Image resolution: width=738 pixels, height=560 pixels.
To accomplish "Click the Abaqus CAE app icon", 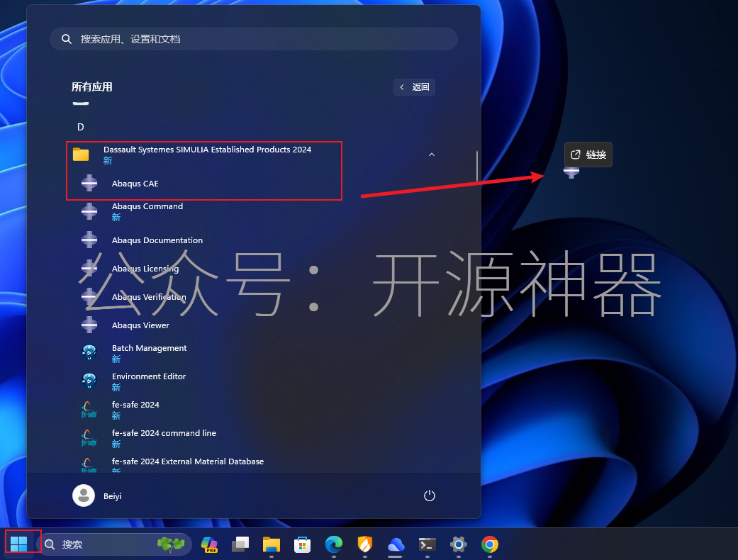I will click(x=89, y=183).
